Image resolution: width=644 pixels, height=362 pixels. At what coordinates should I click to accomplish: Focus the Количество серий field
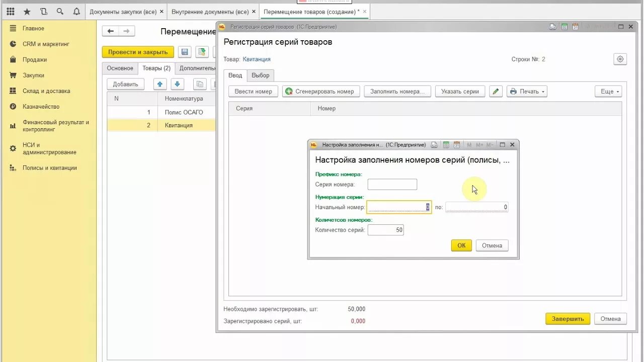tap(386, 230)
